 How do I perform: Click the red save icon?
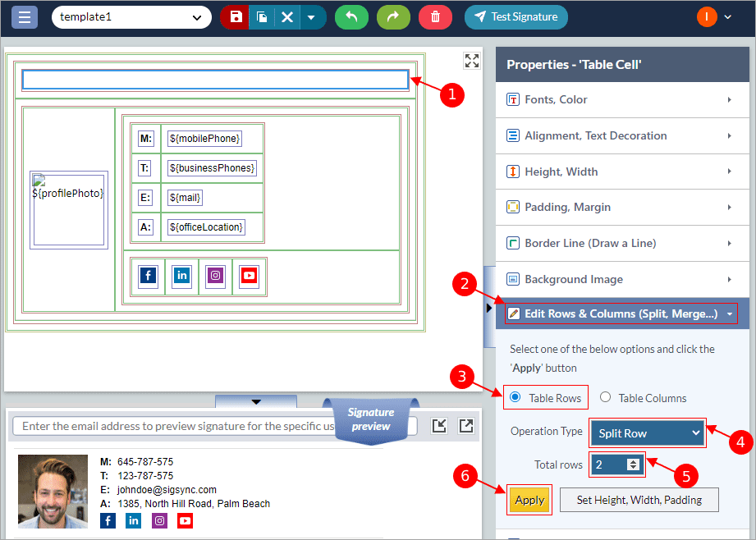[236, 17]
